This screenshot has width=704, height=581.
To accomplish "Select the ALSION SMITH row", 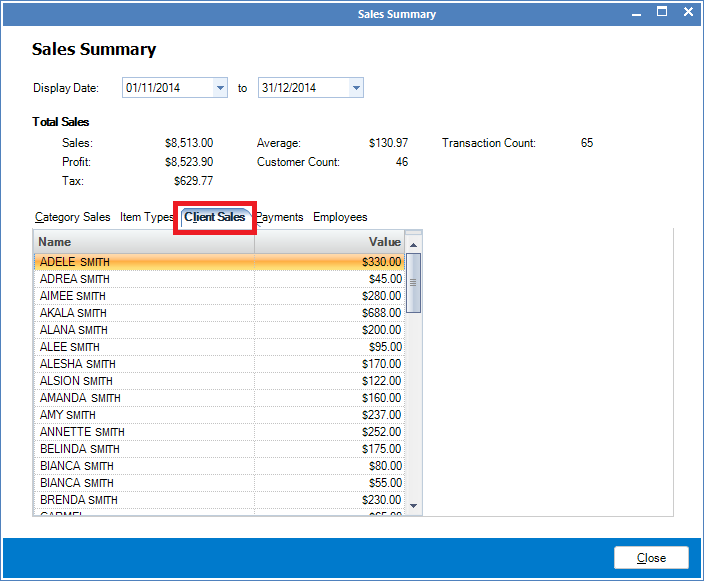I will [x=219, y=381].
